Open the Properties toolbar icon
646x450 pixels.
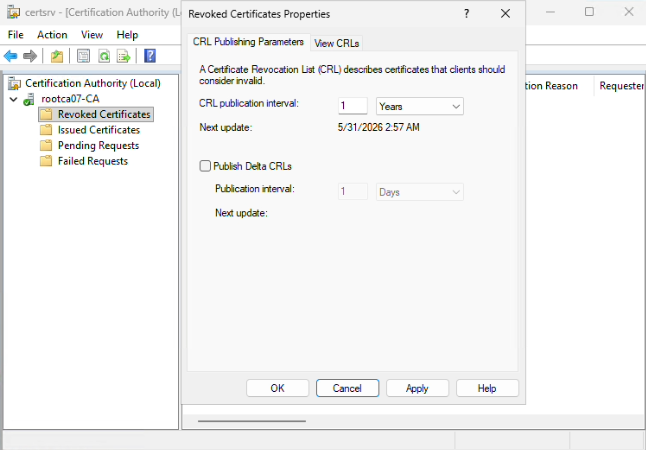pos(83,56)
